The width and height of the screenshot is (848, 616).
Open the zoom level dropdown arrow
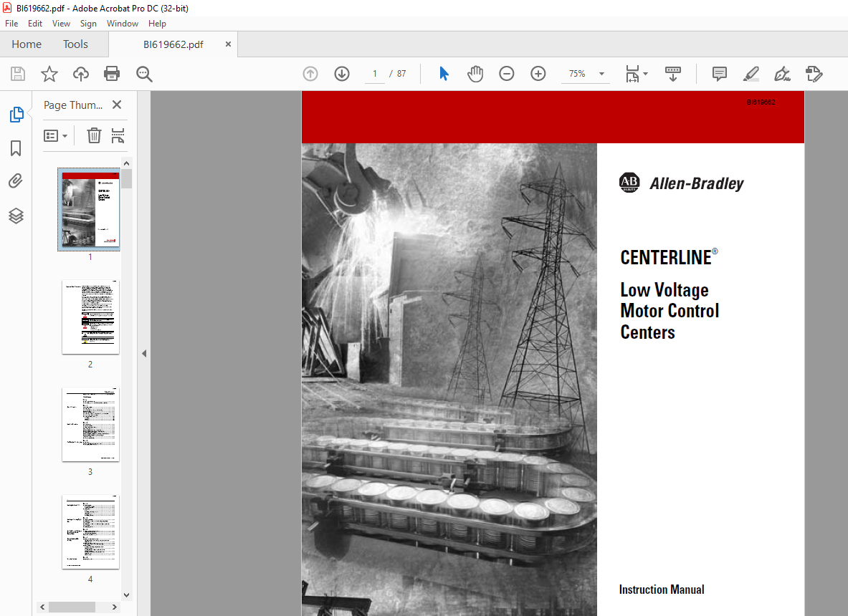pyautogui.click(x=601, y=74)
